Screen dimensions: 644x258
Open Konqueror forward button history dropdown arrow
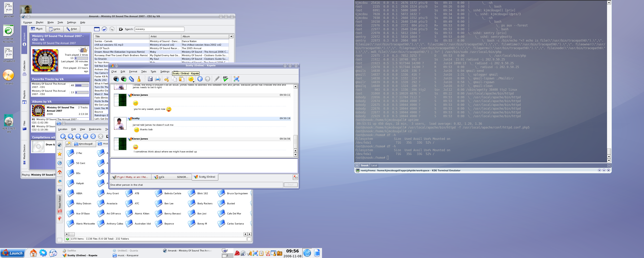[73, 139]
